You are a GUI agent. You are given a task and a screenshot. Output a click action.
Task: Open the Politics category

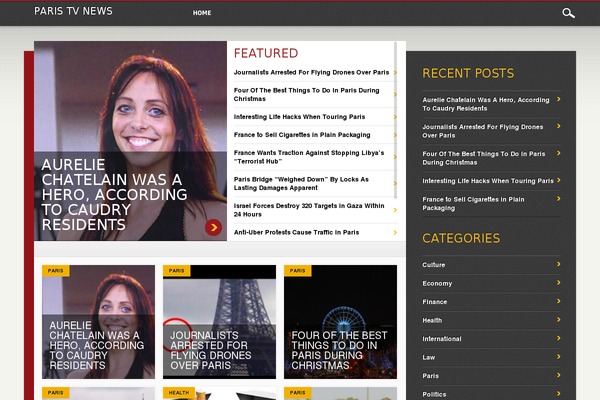tap(434, 394)
